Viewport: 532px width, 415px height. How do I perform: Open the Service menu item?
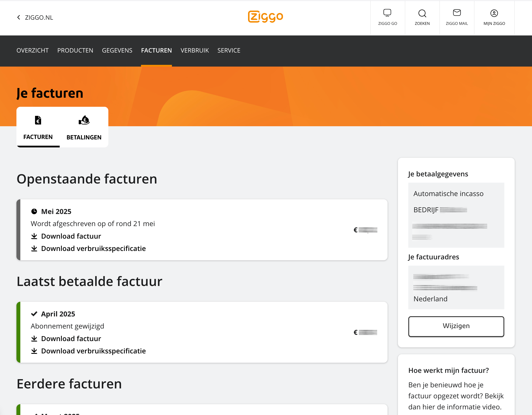(229, 50)
